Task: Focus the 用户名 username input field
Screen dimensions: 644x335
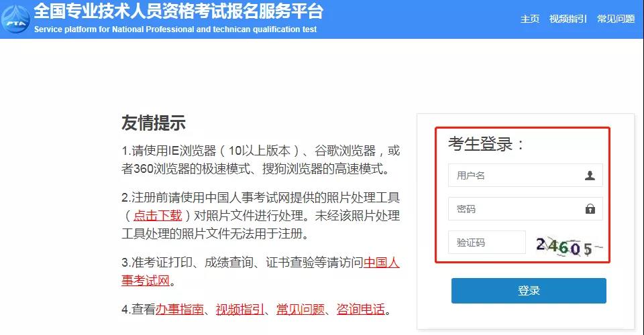Action: coord(525,176)
